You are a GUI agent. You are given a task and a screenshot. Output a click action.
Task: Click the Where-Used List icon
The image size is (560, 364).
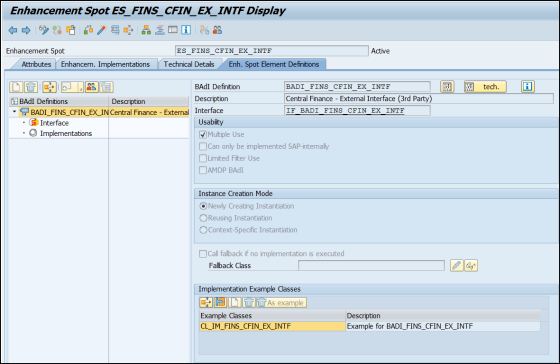115,30
